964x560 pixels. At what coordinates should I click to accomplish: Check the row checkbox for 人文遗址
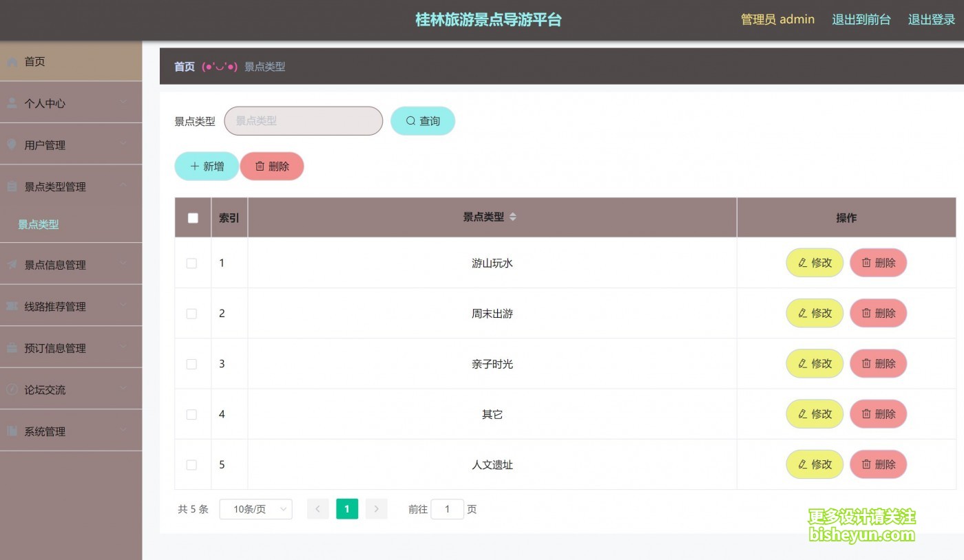point(192,464)
